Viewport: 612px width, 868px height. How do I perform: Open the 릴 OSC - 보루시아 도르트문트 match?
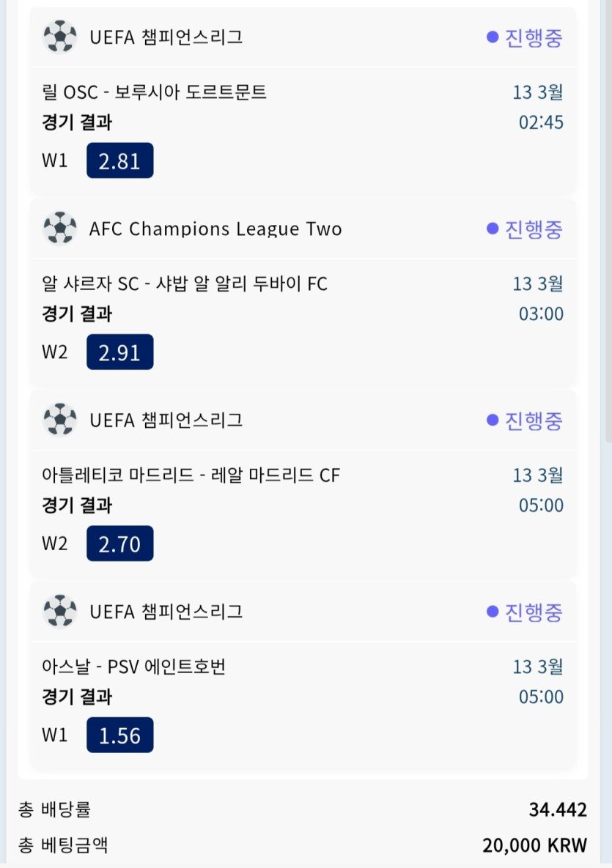[x=155, y=92]
